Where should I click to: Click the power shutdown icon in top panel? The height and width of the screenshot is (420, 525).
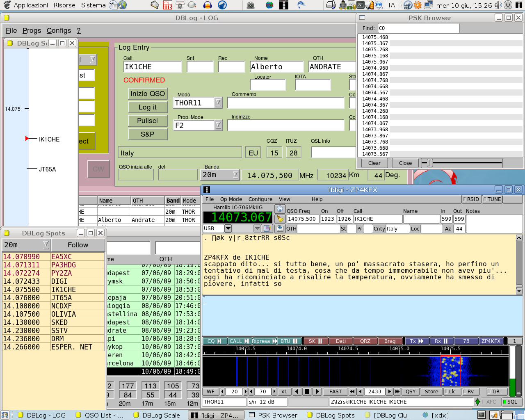tap(508, 5)
